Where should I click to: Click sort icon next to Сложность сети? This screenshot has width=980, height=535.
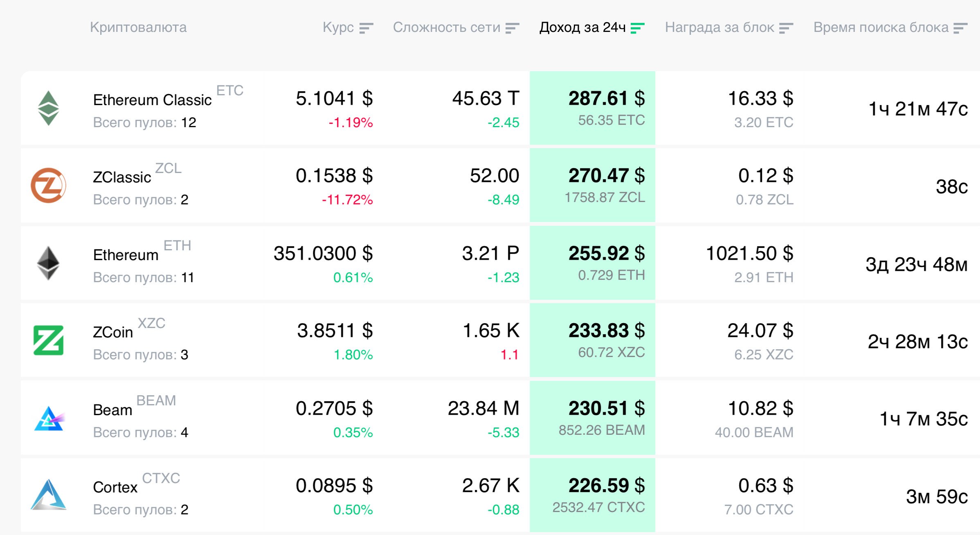tap(512, 28)
